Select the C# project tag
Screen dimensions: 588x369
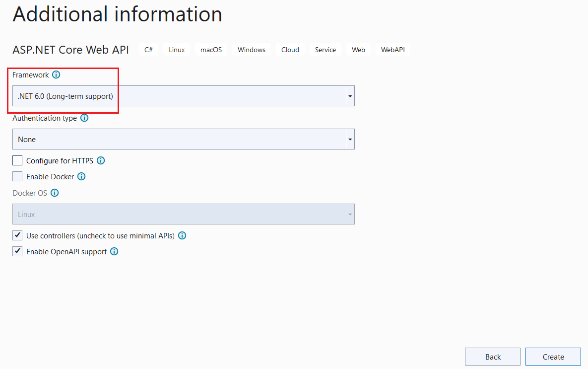[148, 49]
